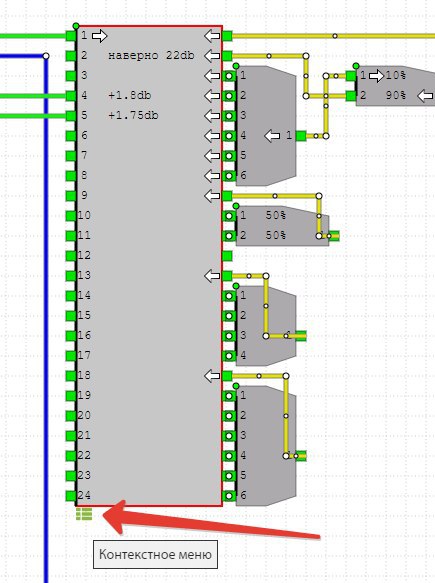The width and height of the screenshot is (435, 583).
Task: Click left port 5 labeled +1.75db
Action: coord(71,116)
